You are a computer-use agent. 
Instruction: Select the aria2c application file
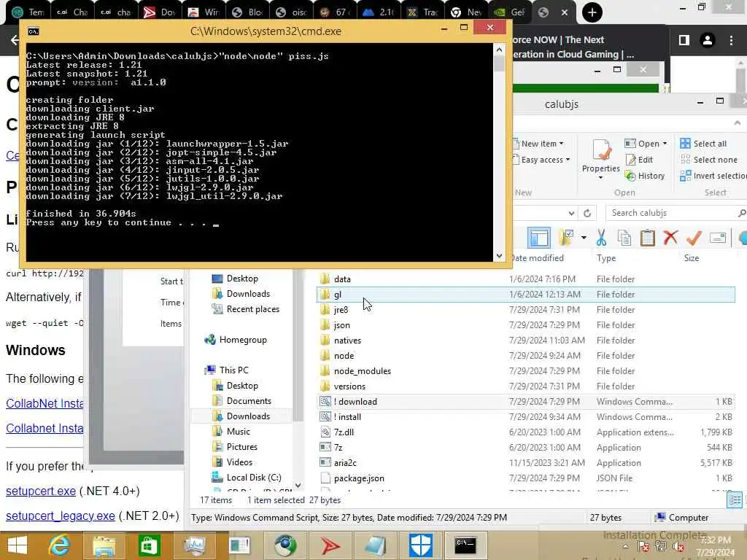coord(338,463)
